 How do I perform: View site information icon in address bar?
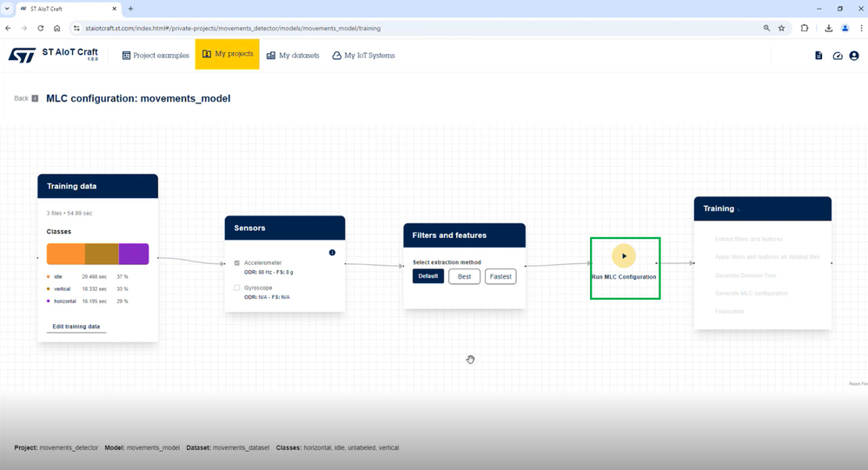coord(76,28)
